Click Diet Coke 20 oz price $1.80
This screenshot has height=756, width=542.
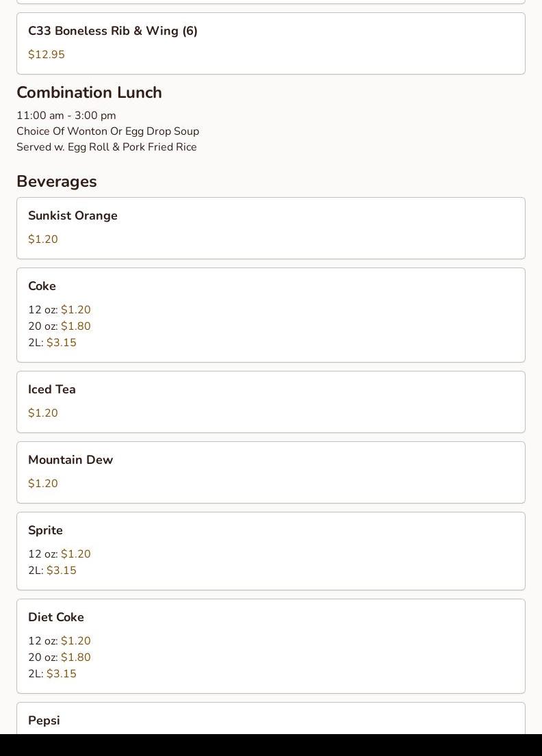75,657
